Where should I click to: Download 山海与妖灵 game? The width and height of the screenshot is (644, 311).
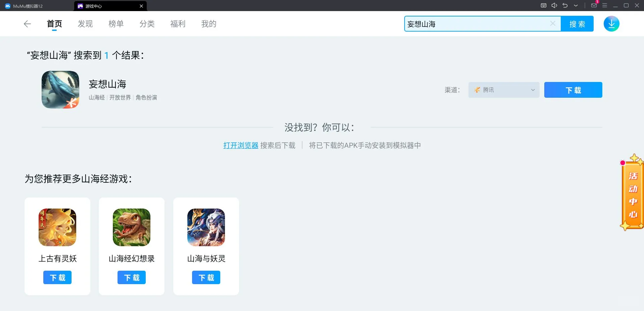coord(206,277)
